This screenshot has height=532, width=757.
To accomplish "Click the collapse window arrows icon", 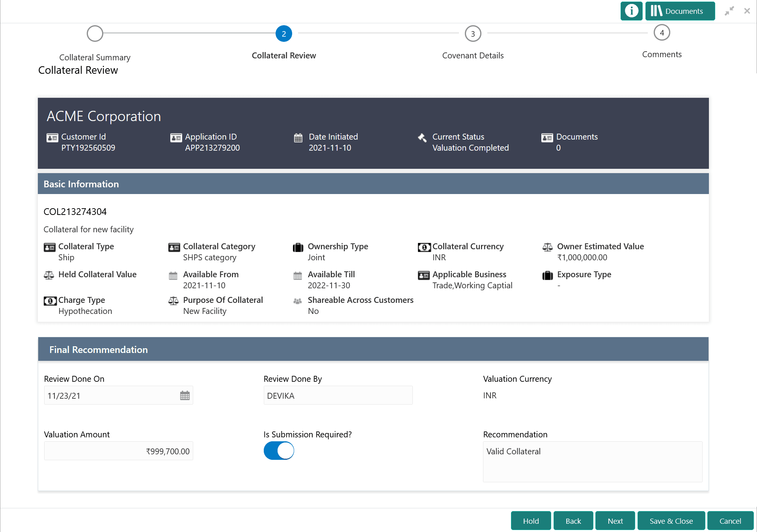I will [x=729, y=11].
